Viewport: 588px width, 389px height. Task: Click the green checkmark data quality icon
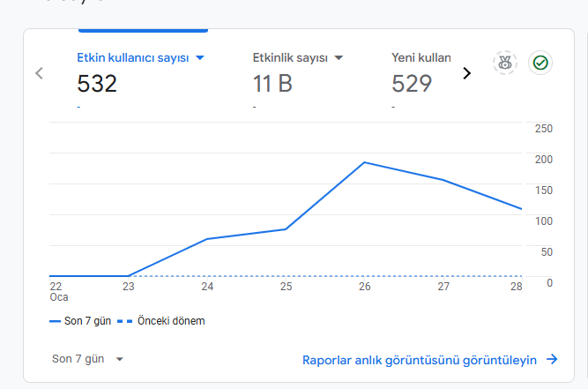540,63
